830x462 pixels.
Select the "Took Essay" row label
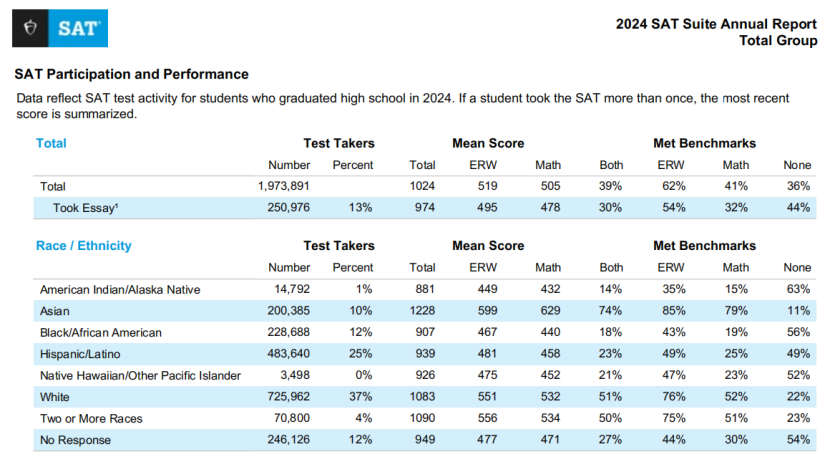tap(88, 207)
